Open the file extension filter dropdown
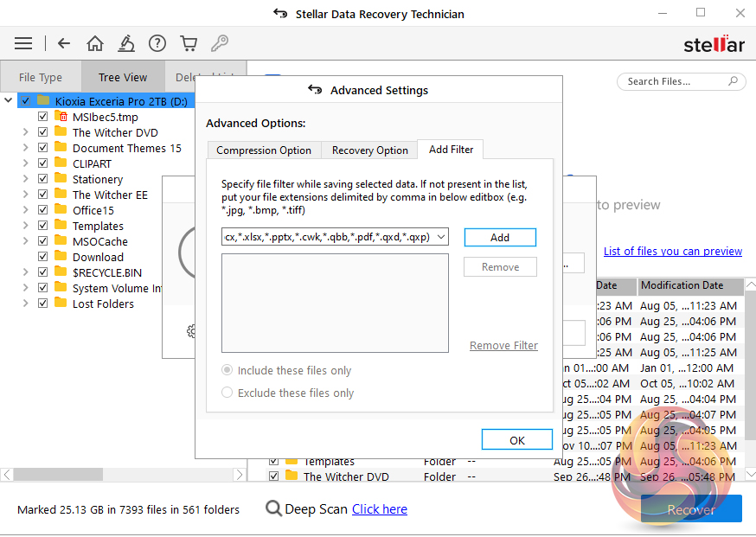Viewport: 756px width, 537px height. pyautogui.click(x=440, y=237)
